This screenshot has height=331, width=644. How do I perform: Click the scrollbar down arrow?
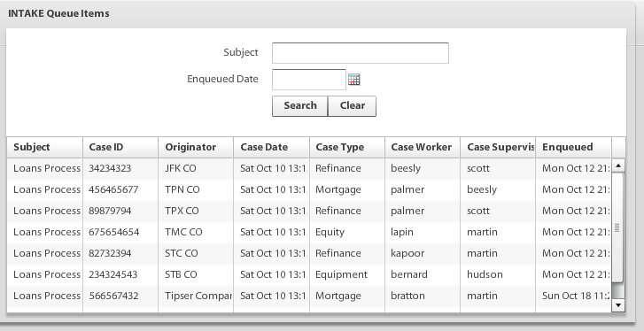(x=617, y=304)
